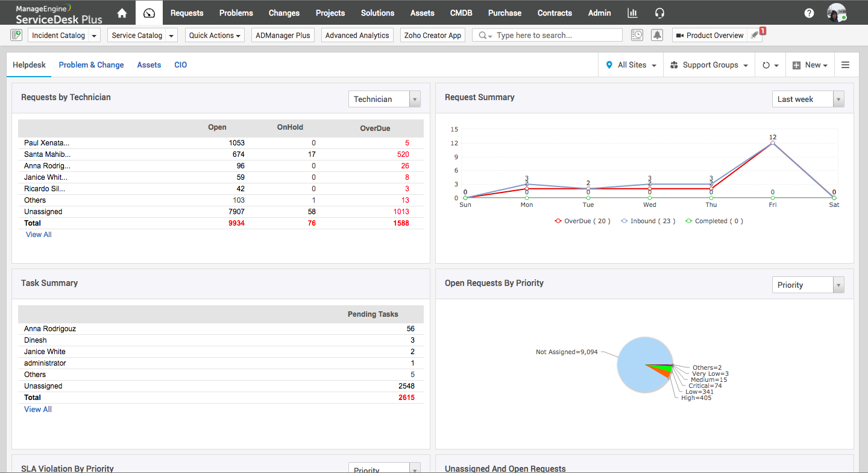Viewport: 868px width, 473px height.
Task: Click the refresh icon on the dashboard toolbar
Action: [x=767, y=65]
